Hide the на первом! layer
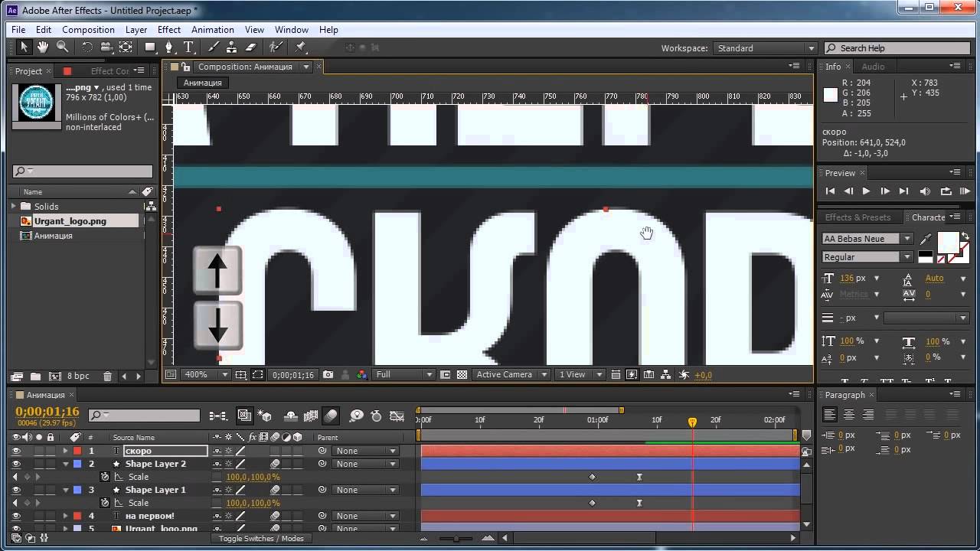This screenshot has width=980, height=551. tap(15, 516)
